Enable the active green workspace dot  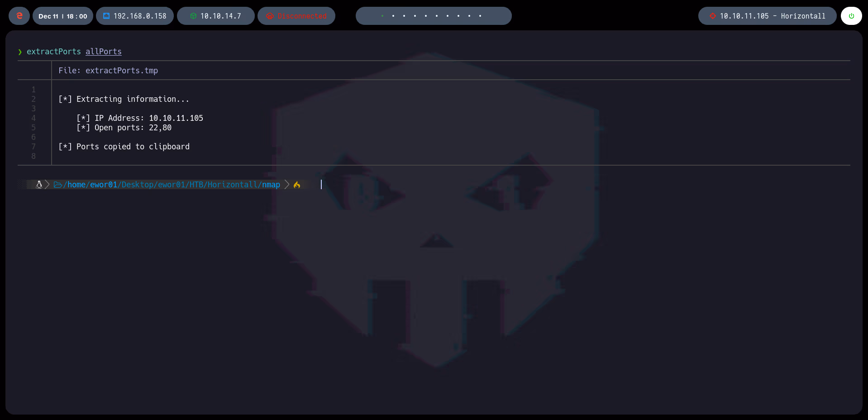coord(383,15)
